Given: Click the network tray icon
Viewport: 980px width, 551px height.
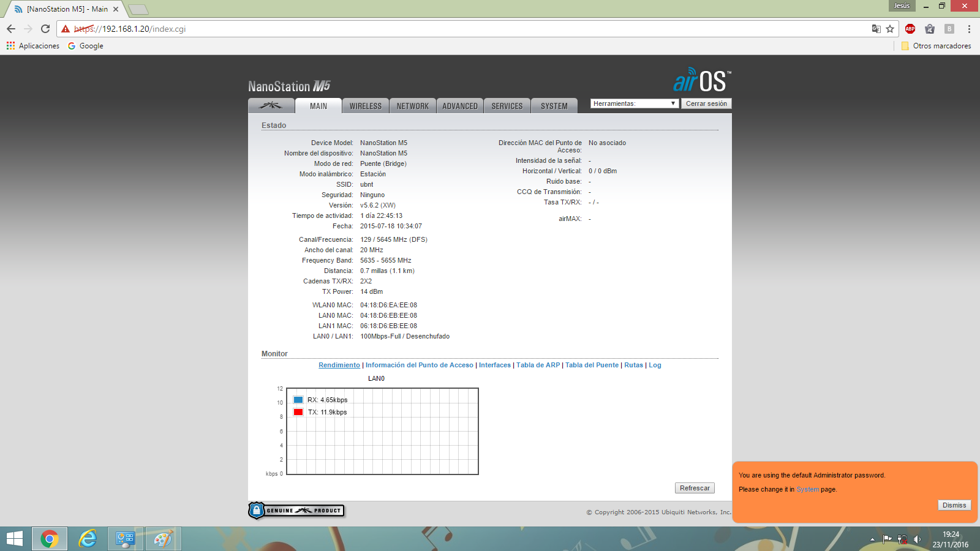Looking at the screenshot, I should click(902, 539).
